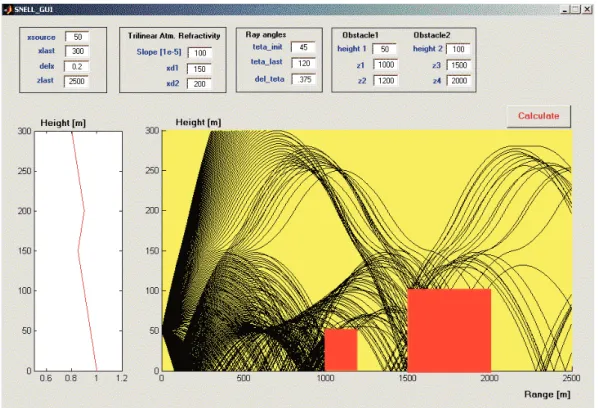This screenshot has width=598, height=408.
Task: Edit Obstacle2 height 2 field
Action: point(458,49)
